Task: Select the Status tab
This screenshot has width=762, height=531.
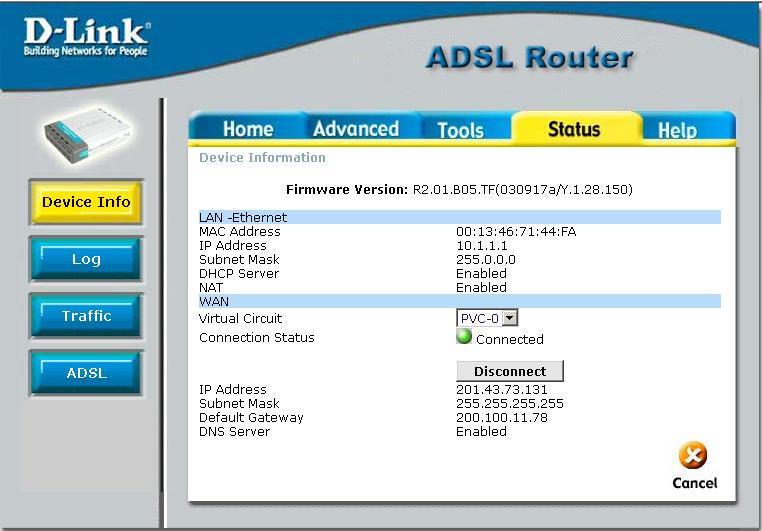Action: click(574, 129)
